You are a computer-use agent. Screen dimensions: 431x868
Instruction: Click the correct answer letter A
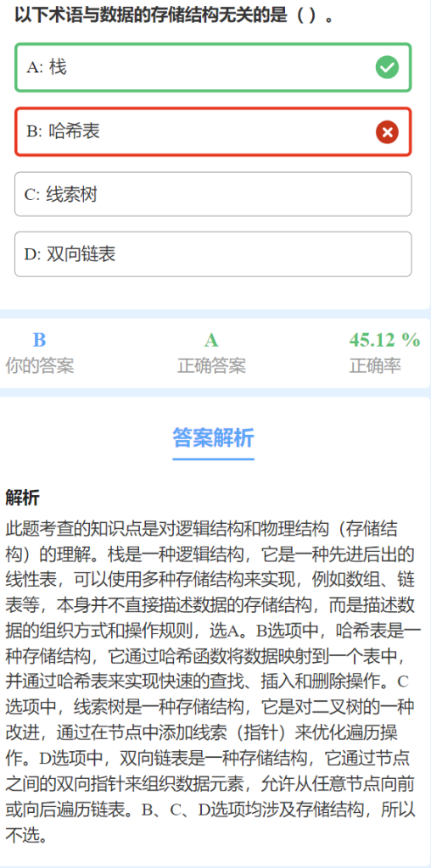211,340
